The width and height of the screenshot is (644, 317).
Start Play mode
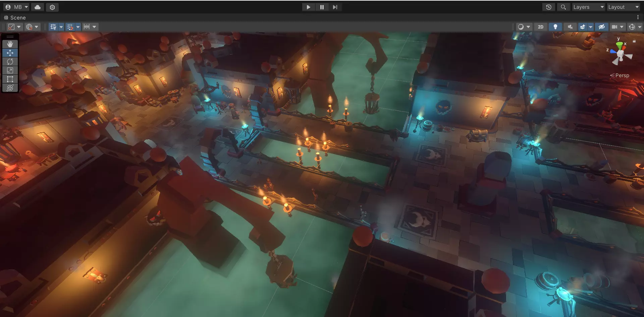click(x=308, y=7)
